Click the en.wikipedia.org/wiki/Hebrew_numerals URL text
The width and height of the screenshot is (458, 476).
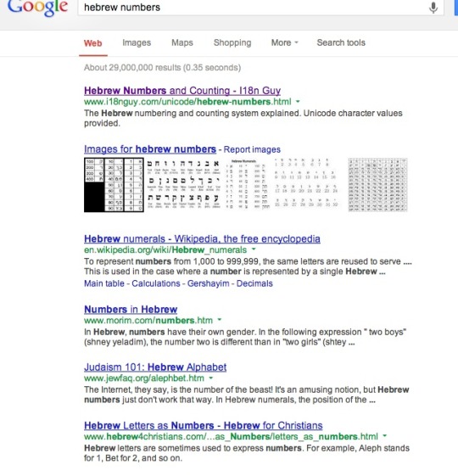[165, 250]
